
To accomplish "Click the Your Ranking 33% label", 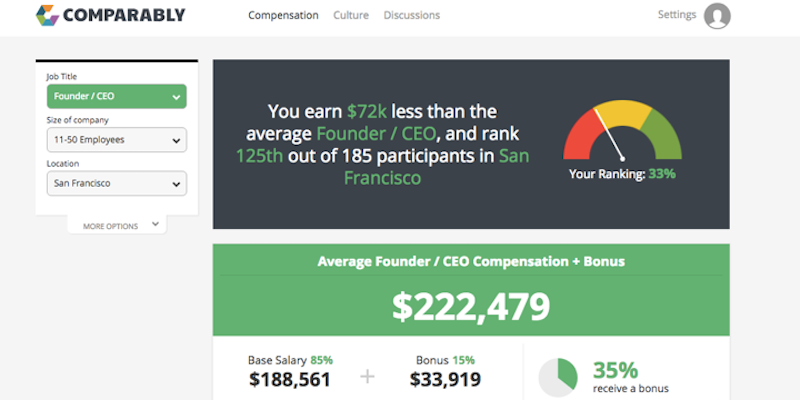I will (622, 174).
